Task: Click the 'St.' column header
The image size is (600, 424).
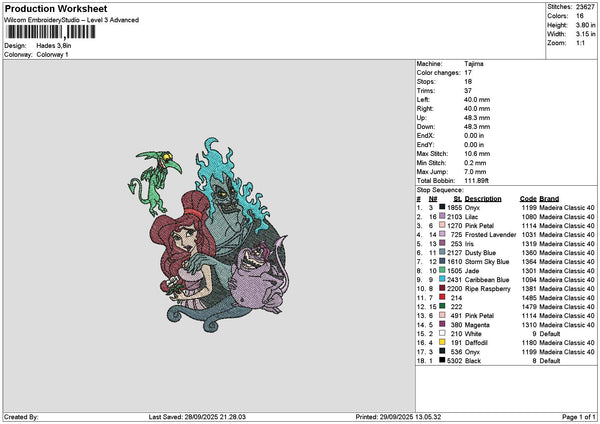Action: 458,199
